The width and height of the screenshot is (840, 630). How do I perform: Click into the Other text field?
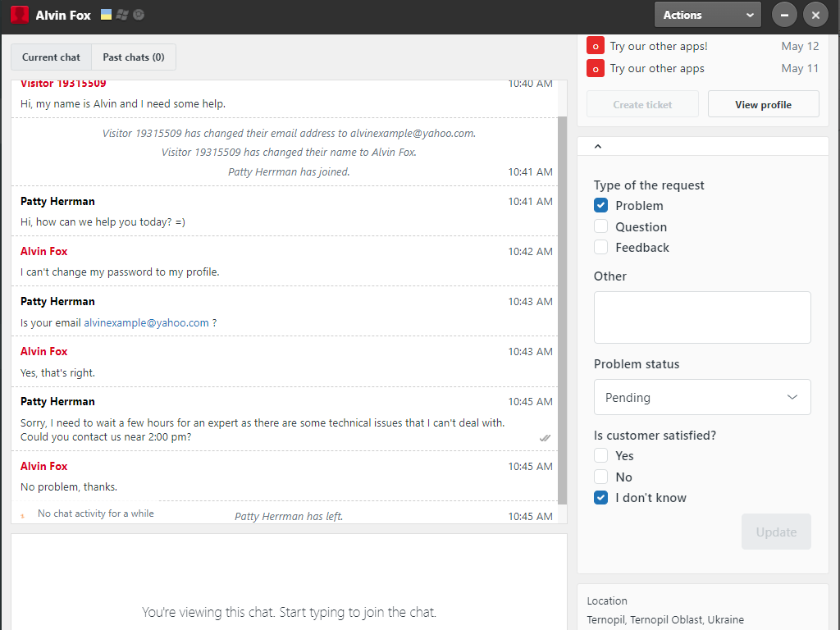tap(702, 317)
